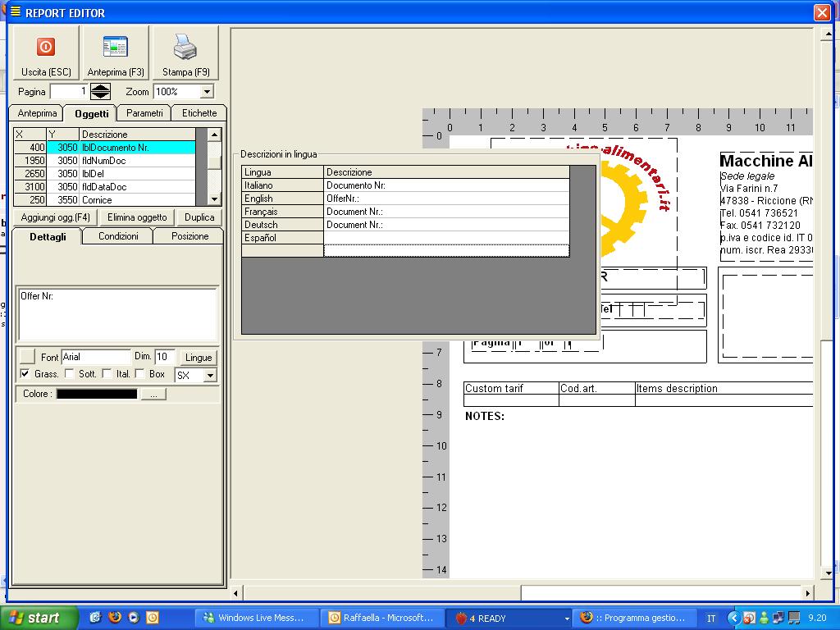Select the fldNumDoc object row
840x630 pixels.
pyautogui.click(x=104, y=161)
